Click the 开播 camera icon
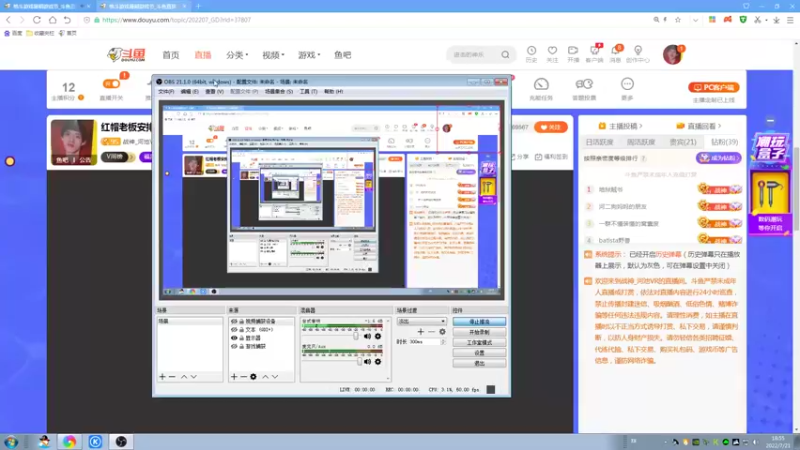This screenshot has width=800, height=450. click(573, 51)
